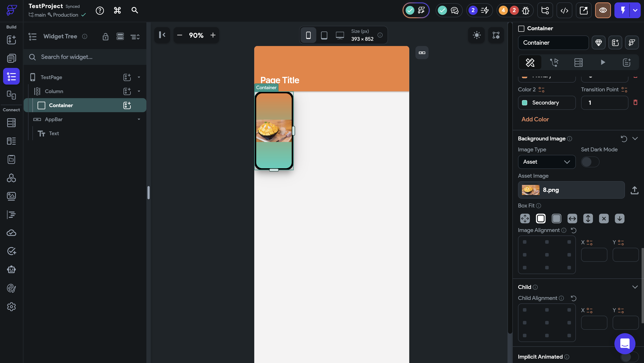Toggle the Set Dark Mode switch
The width and height of the screenshot is (644, 363).
pyautogui.click(x=590, y=162)
